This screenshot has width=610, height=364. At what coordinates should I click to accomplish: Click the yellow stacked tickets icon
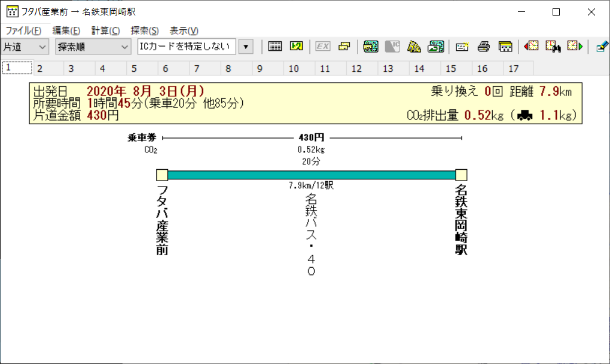tap(344, 47)
